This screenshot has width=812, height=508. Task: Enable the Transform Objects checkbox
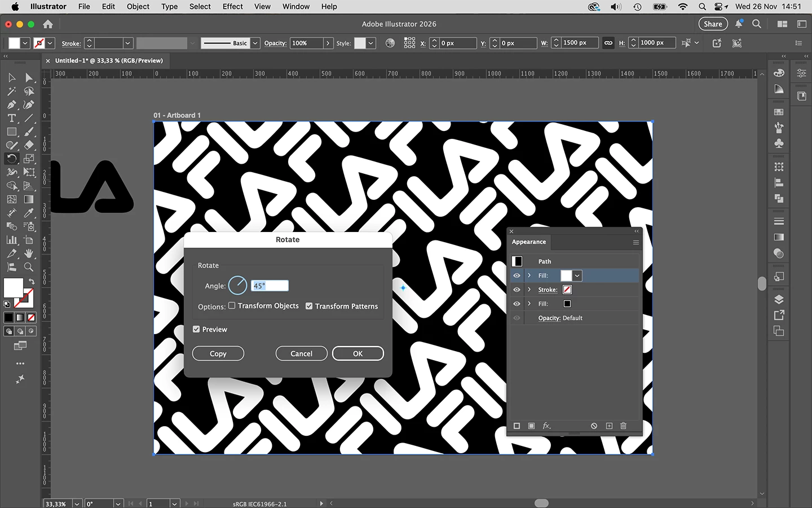pyautogui.click(x=232, y=305)
